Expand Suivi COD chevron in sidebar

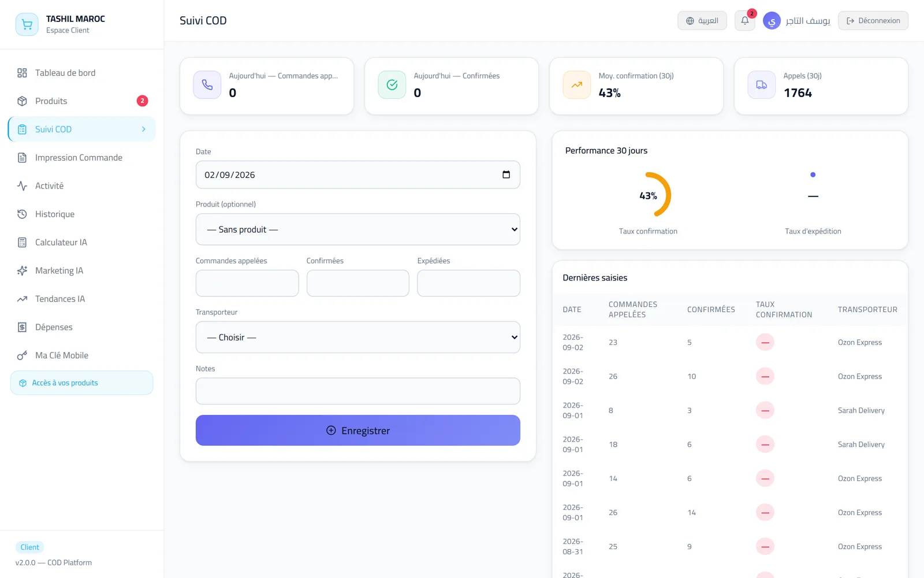(x=144, y=129)
